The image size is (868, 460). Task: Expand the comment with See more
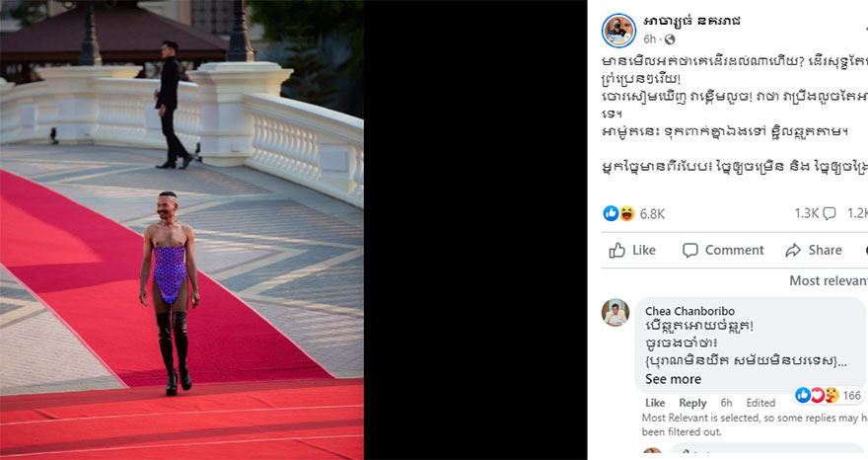(673, 379)
